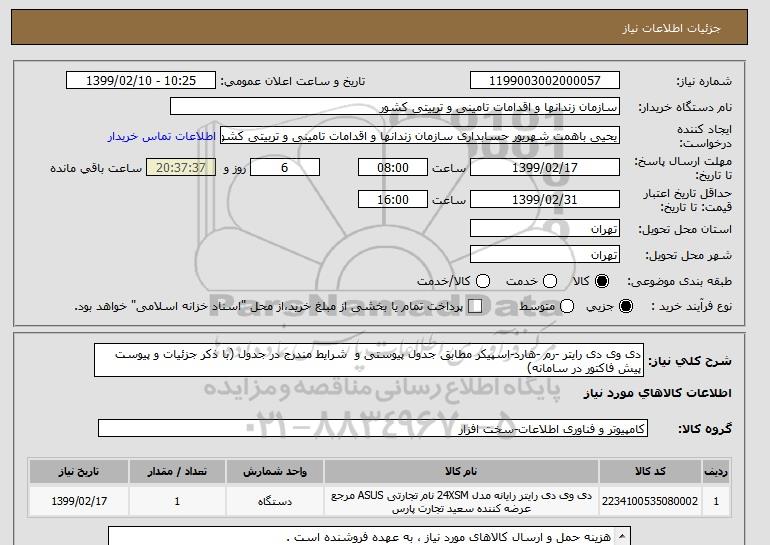The width and height of the screenshot is (770, 545).
Task: Click the کد کالا column header
Action: pyautogui.click(x=650, y=471)
